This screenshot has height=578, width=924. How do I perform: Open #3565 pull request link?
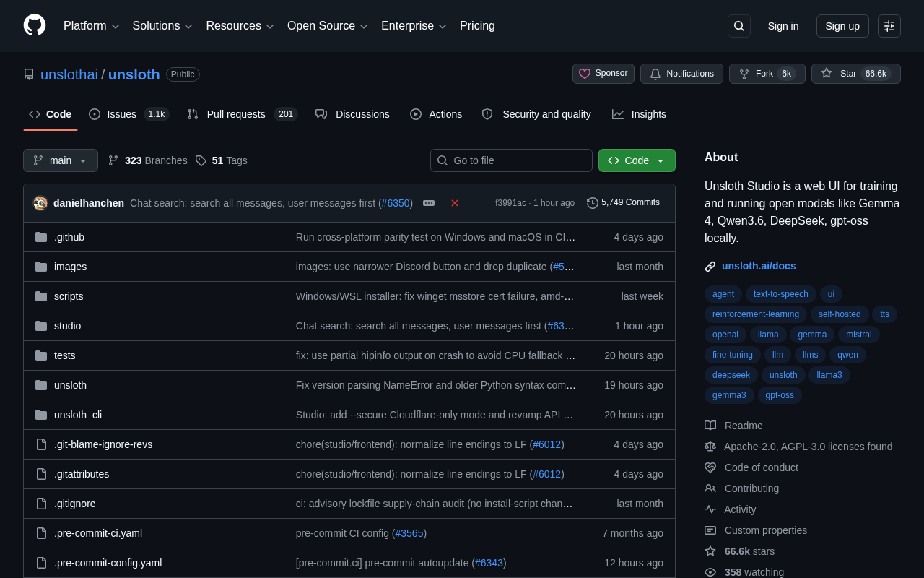[x=409, y=533]
